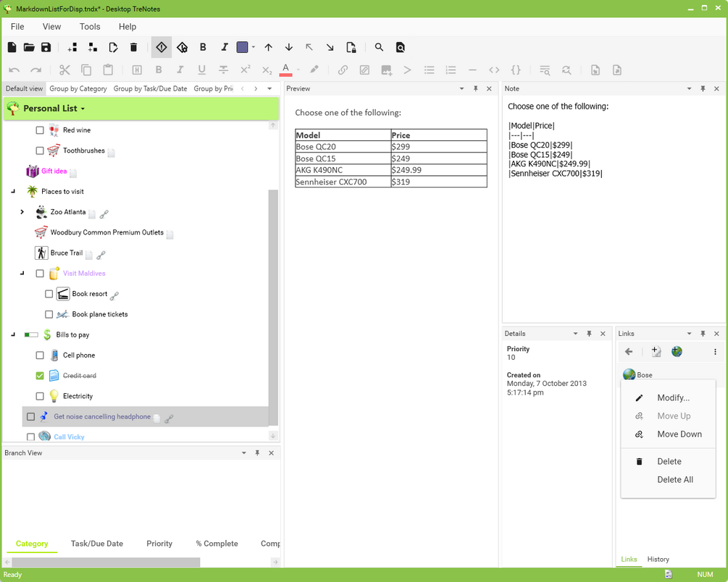Click the code angle brackets icon
The width and height of the screenshot is (728, 582).
tap(494, 70)
